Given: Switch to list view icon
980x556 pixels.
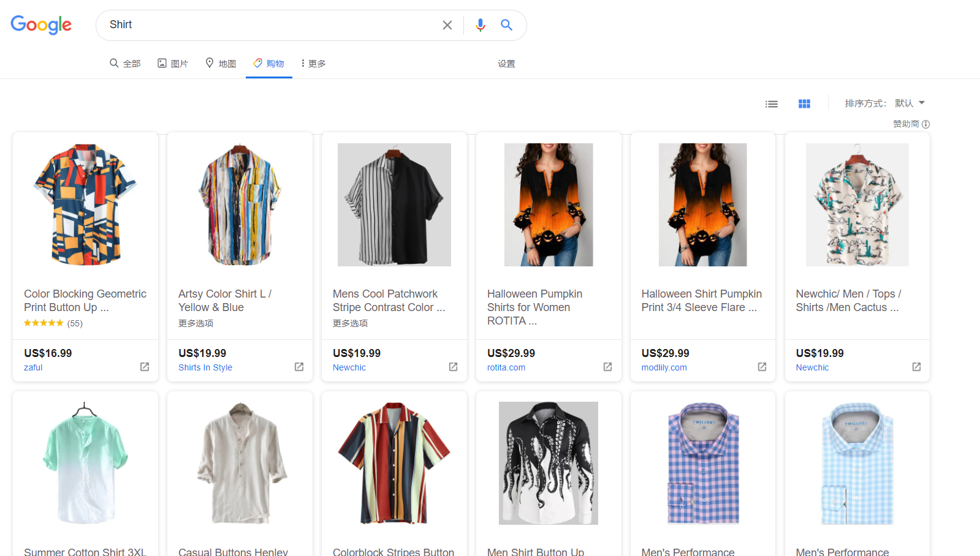Looking at the screenshot, I should click(x=772, y=104).
